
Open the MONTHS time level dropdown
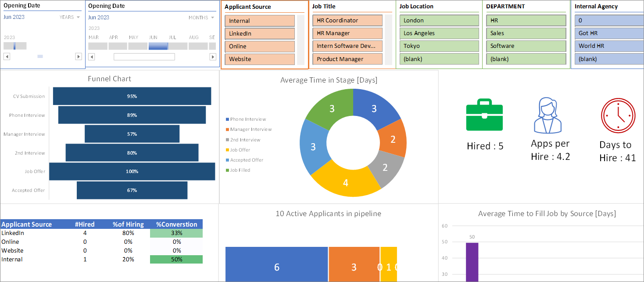(x=201, y=18)
